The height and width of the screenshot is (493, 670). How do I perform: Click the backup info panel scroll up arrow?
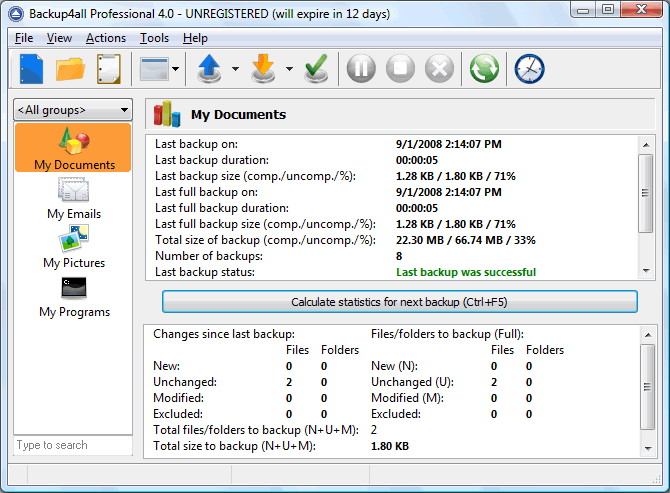point(646,145)
